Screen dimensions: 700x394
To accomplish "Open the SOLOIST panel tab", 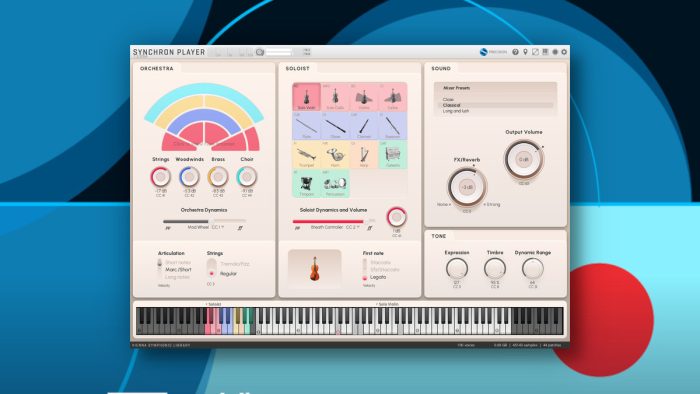I will (x=297, y=68).
